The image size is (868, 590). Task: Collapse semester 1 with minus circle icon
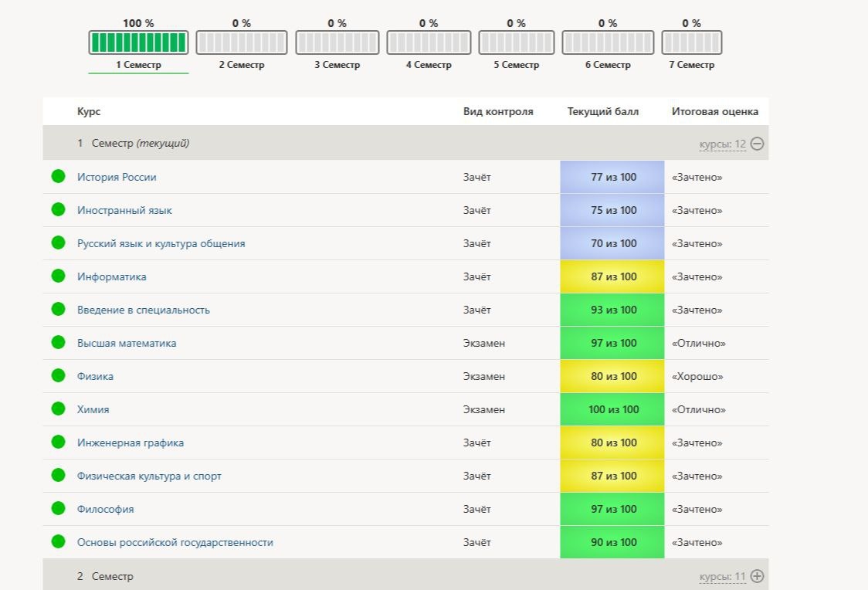757,144
